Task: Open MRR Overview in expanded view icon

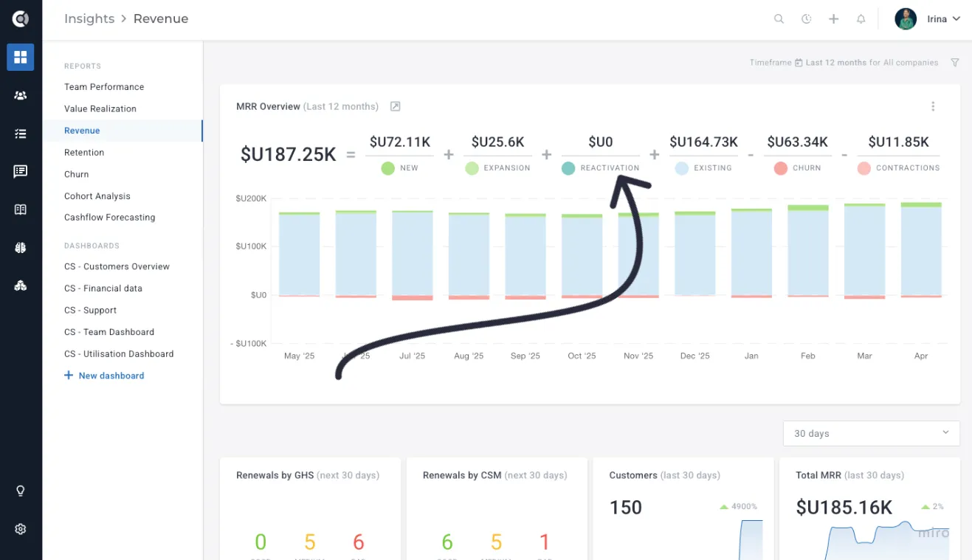Action: click(395, 106)
